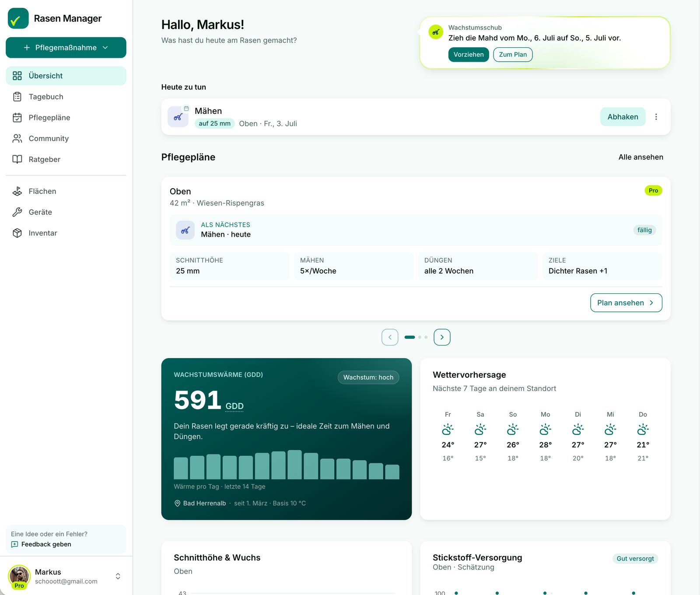Viewport: 700px width, 595px height.
Task: Open Ratgeber section
Action: (x=66, y=159)
